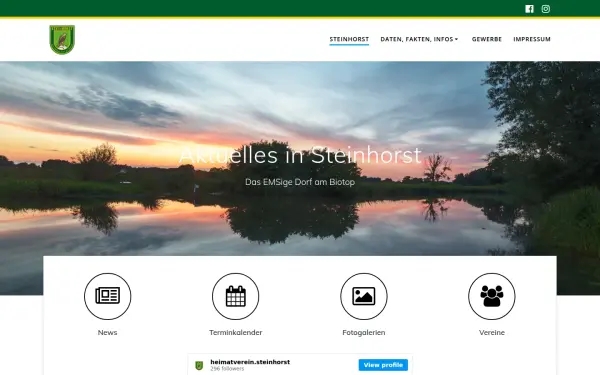Open the Terminkalender calendar icon

pos(236,296)
